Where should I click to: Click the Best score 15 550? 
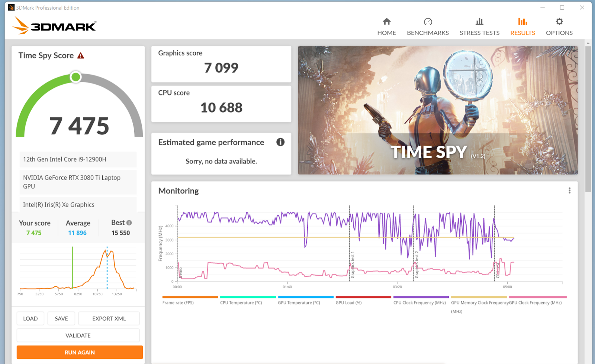point(121,233)
